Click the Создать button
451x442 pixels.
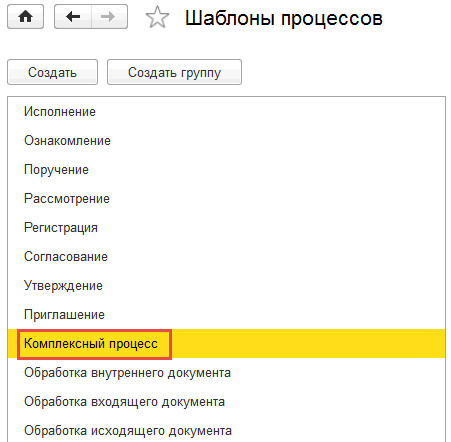pos(52,72)
